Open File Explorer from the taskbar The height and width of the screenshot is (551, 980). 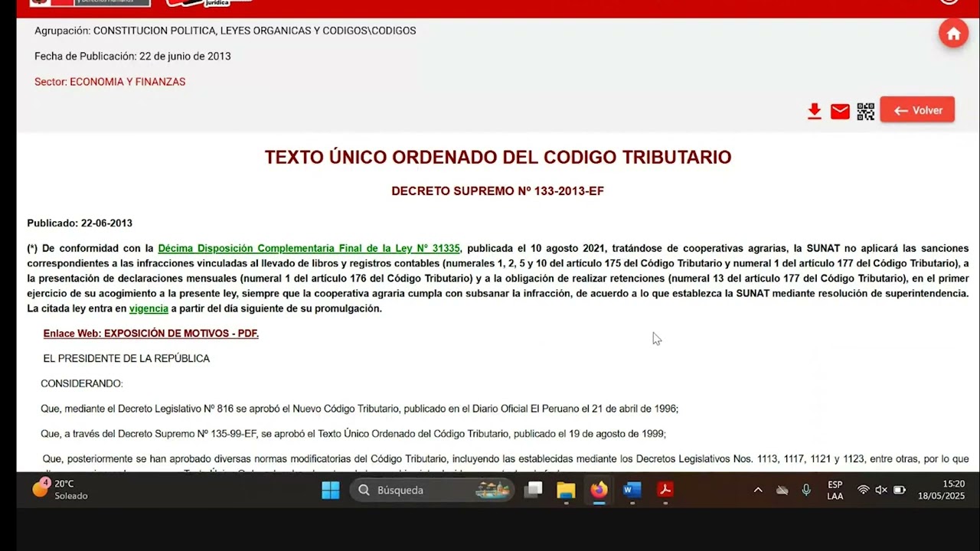(x=566, y=490)
